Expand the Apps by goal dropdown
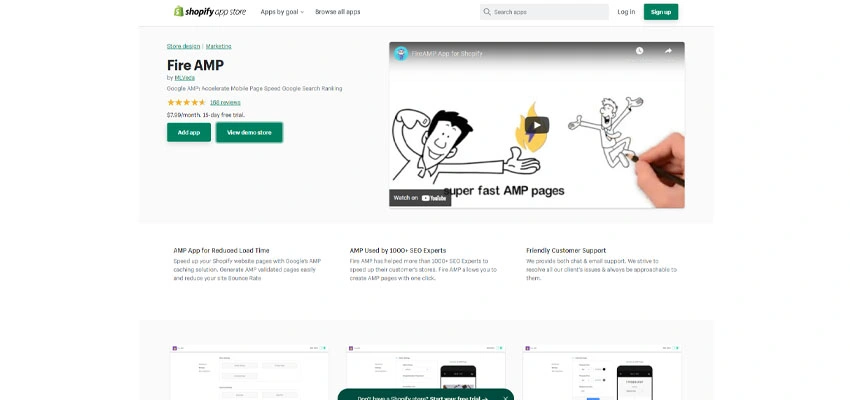850x400 pixels. pyautogui.click(x=282, y=12)
